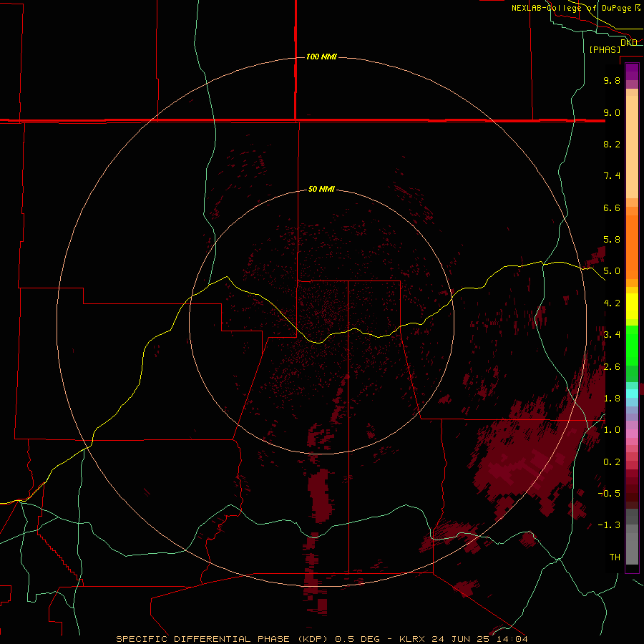Pick the cyan band near 1.8
The image size is (644, 644).
pos(632,394)
